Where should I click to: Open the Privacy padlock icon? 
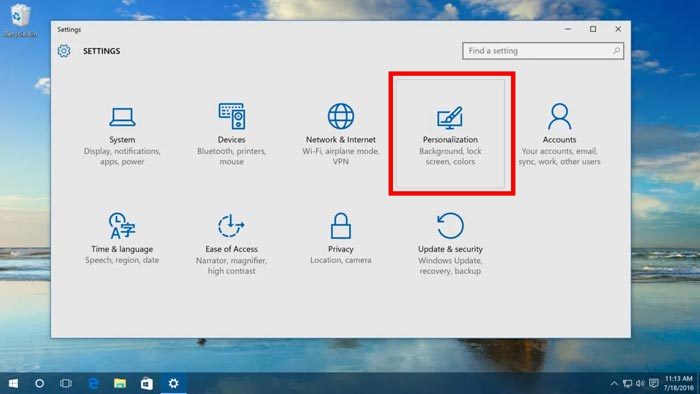pyautogui.click(x=341, y=225)
